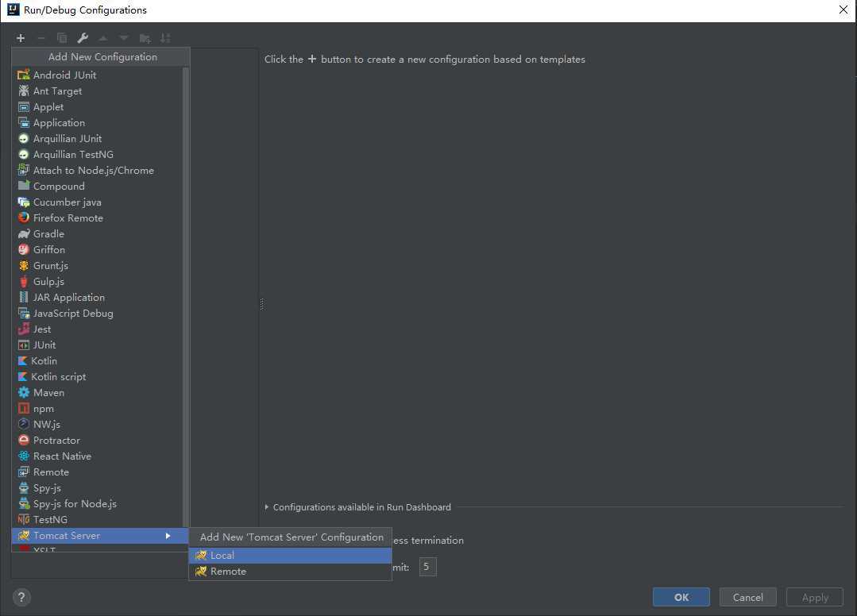This screenshot has height=616, width=857.
Task: Expand Configurations available in Run Dashboard
Action: click(266, 506)
